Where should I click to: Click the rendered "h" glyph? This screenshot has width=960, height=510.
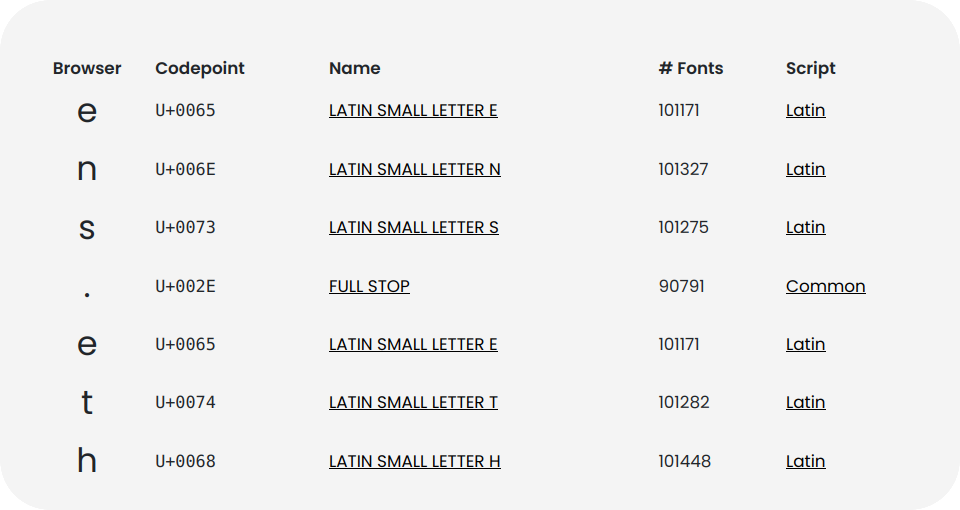pyautogui.click(x=87, y=461)
